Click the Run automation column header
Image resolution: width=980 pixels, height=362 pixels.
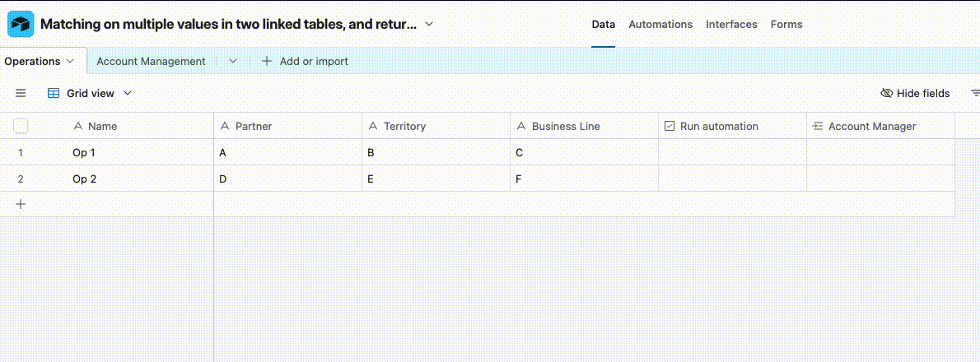click(732, 126)
